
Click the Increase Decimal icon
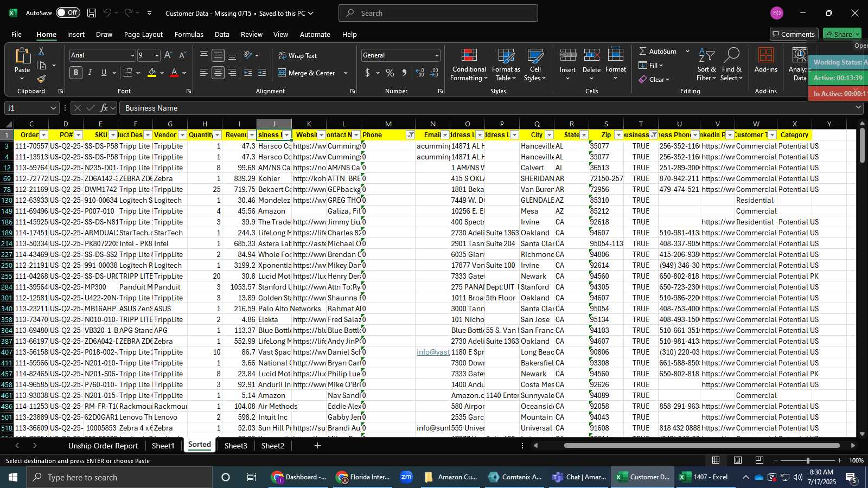click(x=420, y=73)
